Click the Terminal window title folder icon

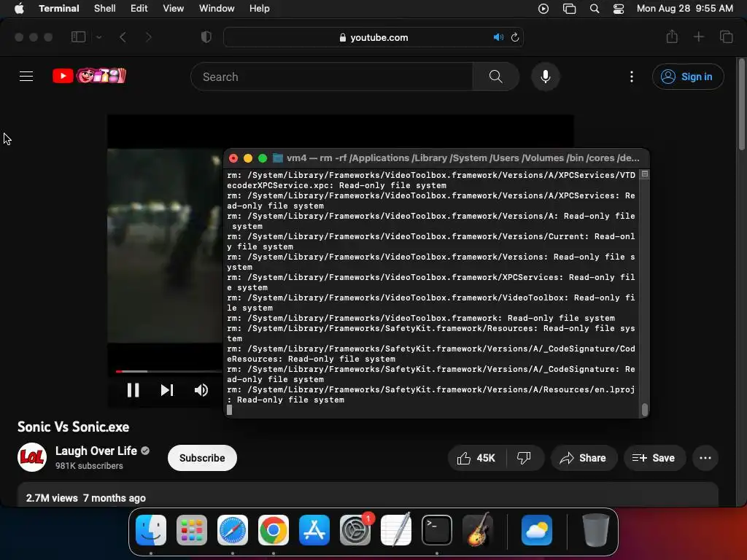point(278,157)
